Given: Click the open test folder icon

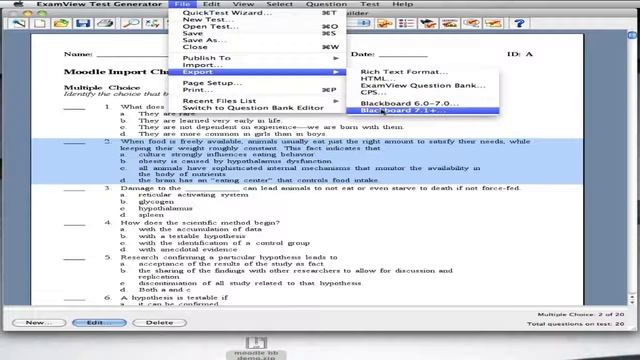Looking at the screenshot, I should coord(61,23).
